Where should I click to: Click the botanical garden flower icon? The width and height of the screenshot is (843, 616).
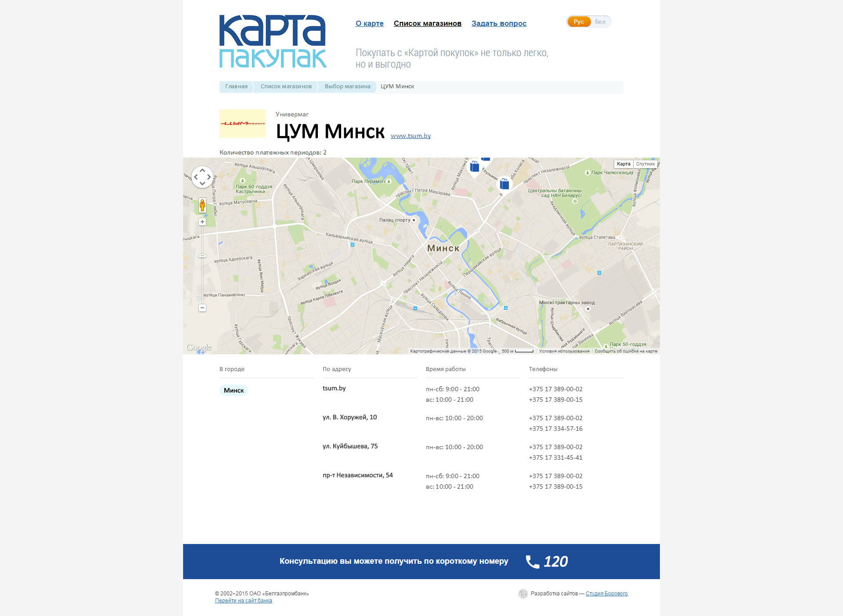coord(575,201)
